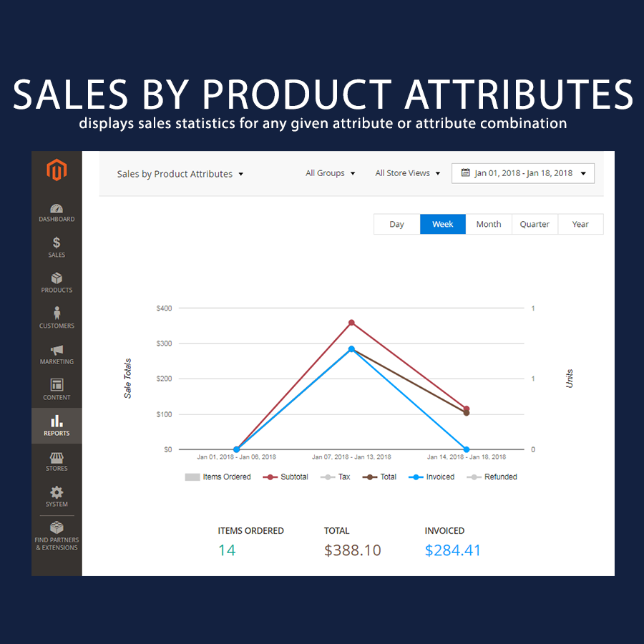The image size is (644, 644).
Task: Switch chart grouping to Month
Action: 489,224
